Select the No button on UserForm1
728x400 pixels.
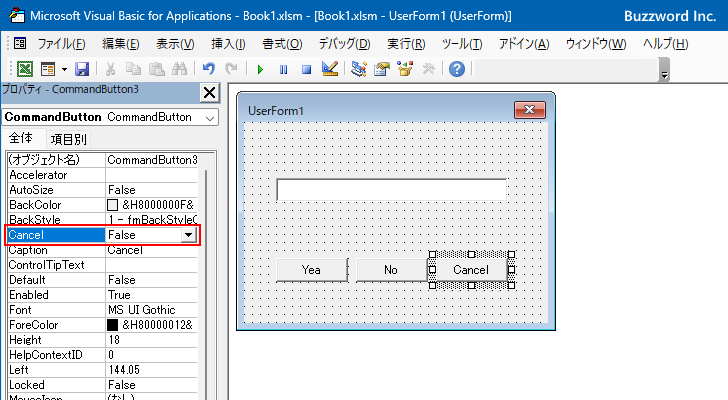click(391, 270)
